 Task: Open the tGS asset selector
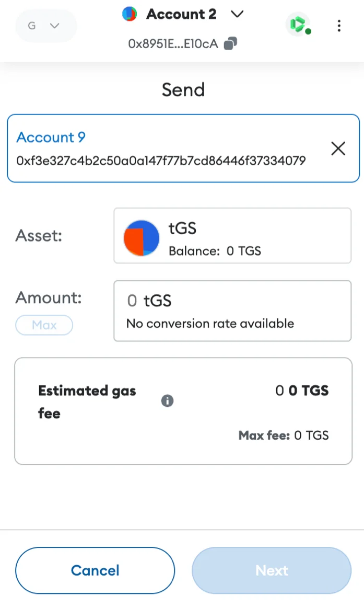[232, 236]
